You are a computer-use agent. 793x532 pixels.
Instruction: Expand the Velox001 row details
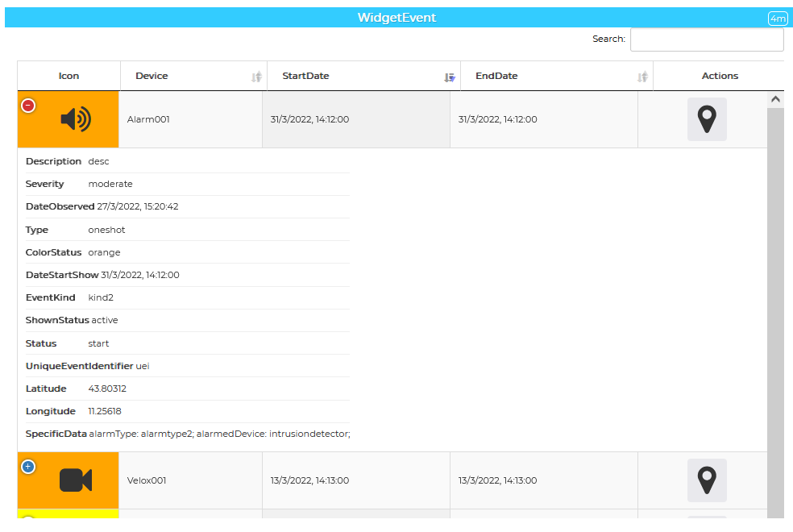[28, 467]
